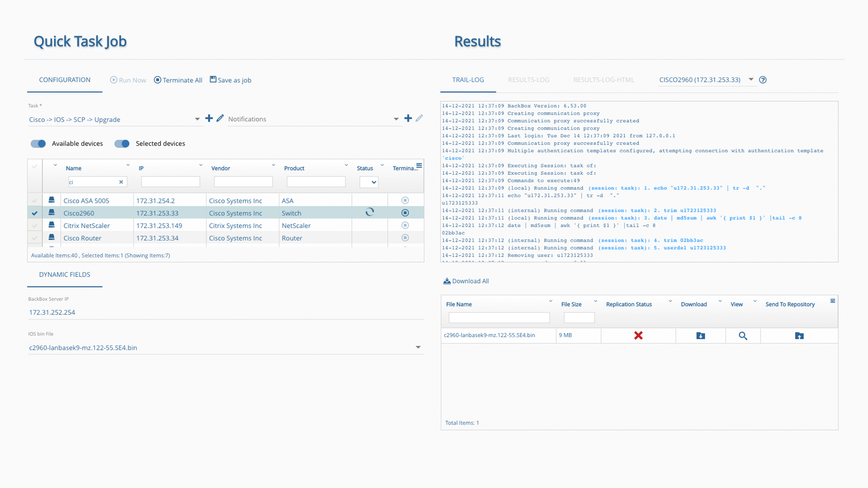Toggle the Selected devices switch
Image resolution: width=868 pixels, height=488 pixels.
click(122, 144)
